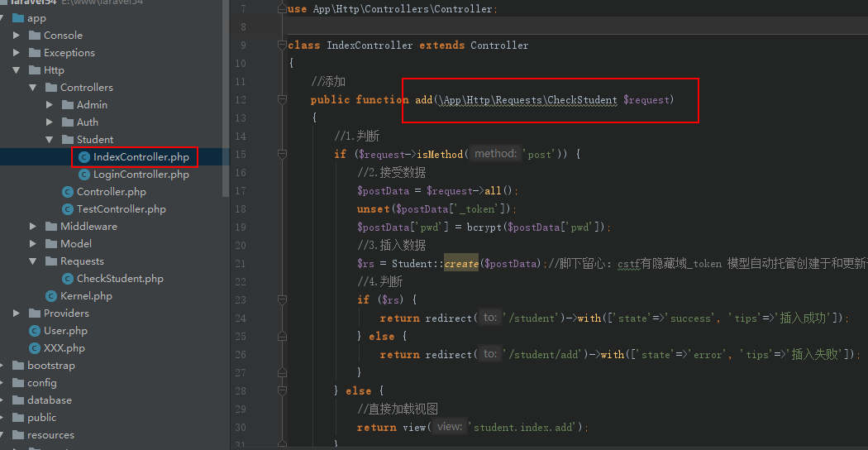The image size is (868, 450).
Task: Click line number 21 in the gutter
Action: click(241, 264)
